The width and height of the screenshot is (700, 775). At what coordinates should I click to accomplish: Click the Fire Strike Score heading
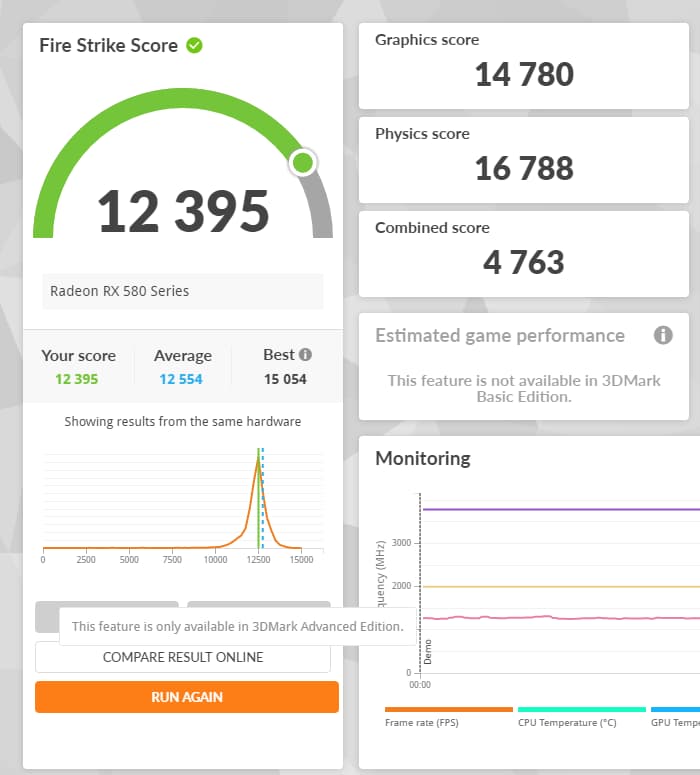108,45
